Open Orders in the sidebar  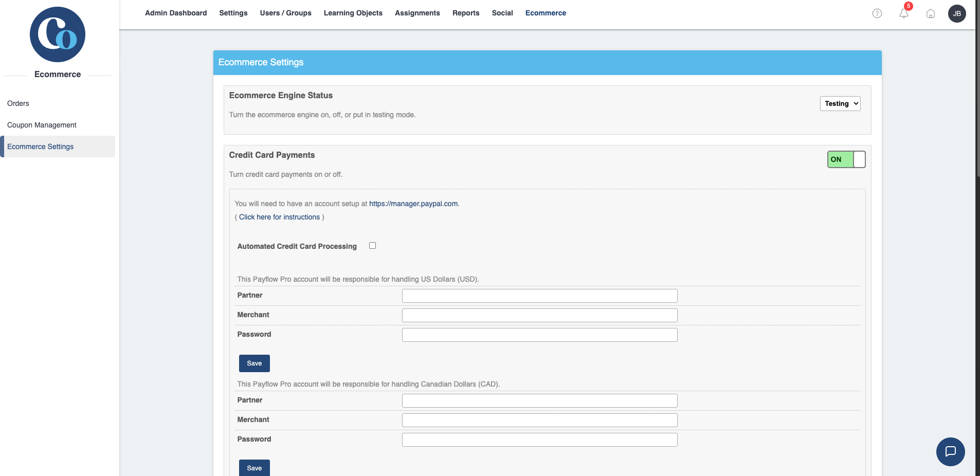pyautogui.click(x=18, y=103)
